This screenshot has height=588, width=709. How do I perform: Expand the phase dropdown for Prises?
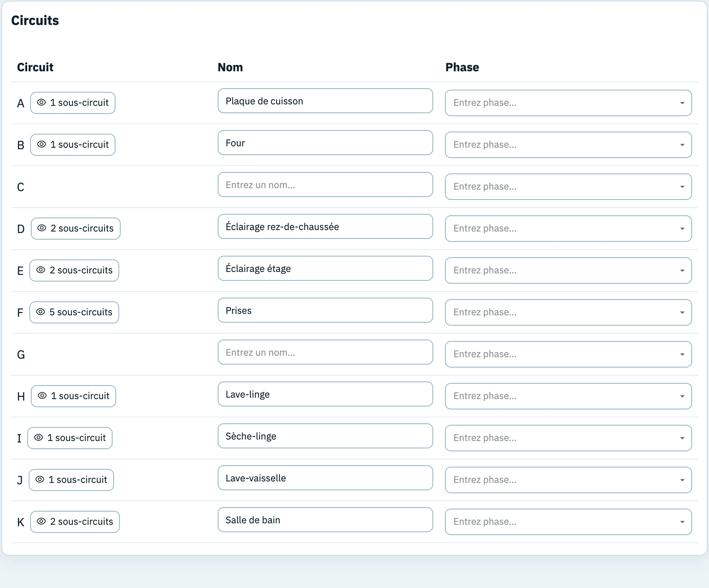(x=568, y=312)
